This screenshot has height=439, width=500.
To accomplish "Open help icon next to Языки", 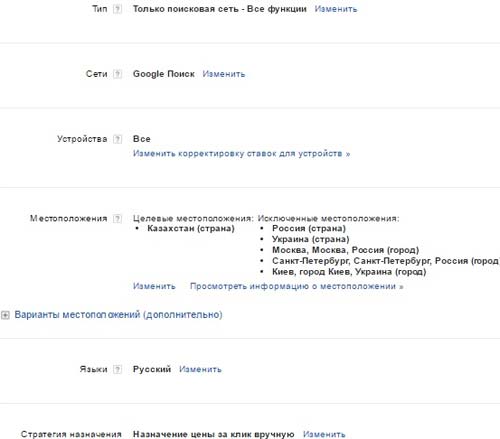I will tap(117, 369).
